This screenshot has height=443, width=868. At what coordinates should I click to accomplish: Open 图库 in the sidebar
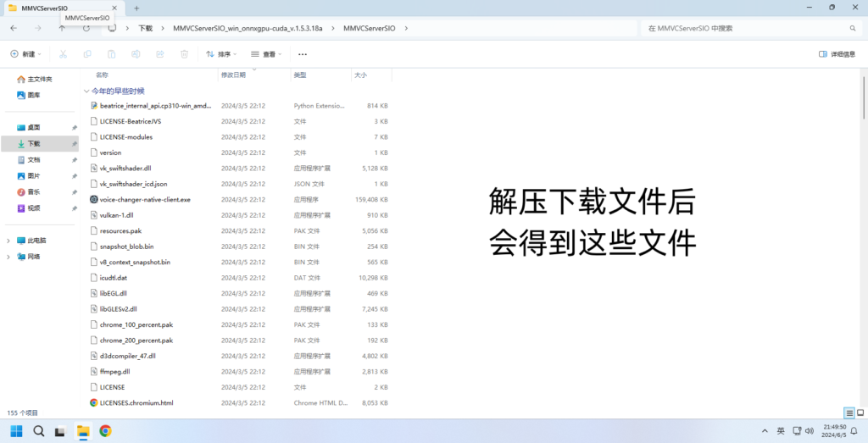coord(29,95)
